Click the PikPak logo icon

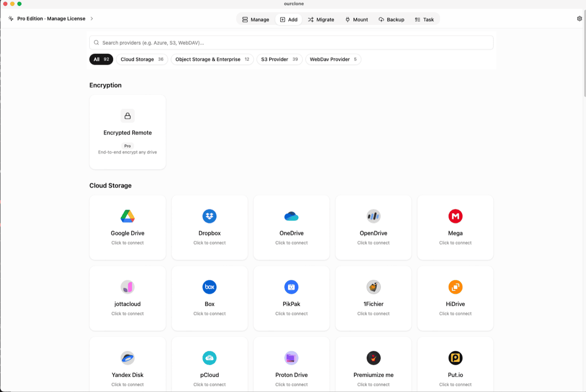pos(291,287)
